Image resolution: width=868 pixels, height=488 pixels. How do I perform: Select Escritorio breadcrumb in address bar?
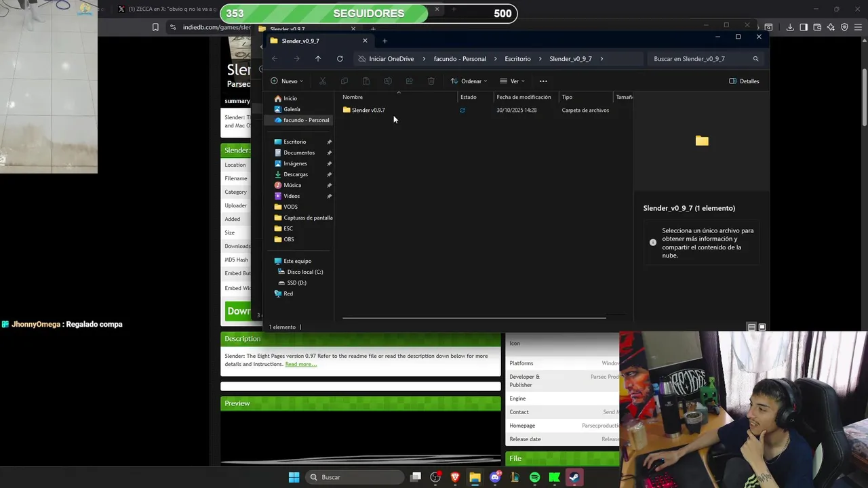517,59
